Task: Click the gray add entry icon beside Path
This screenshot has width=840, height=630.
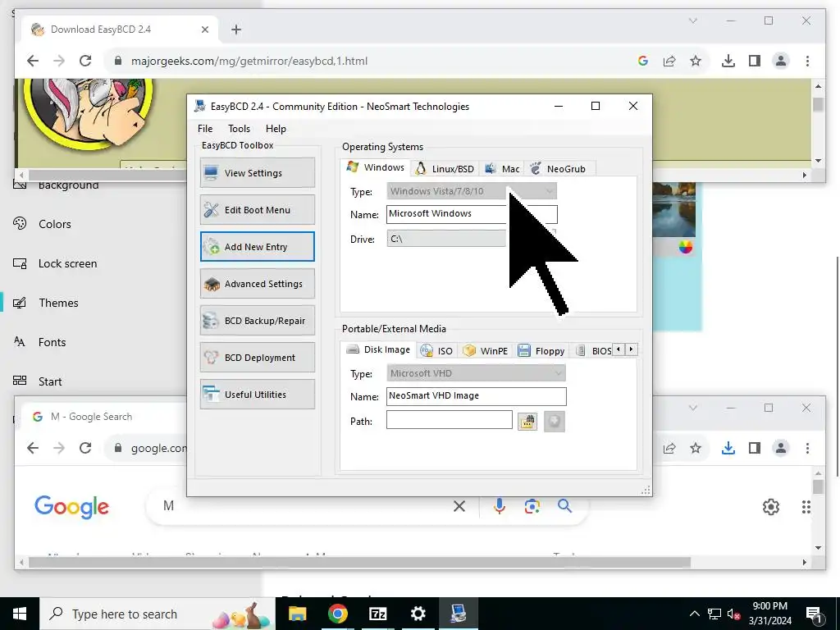Action: (555, 422)
